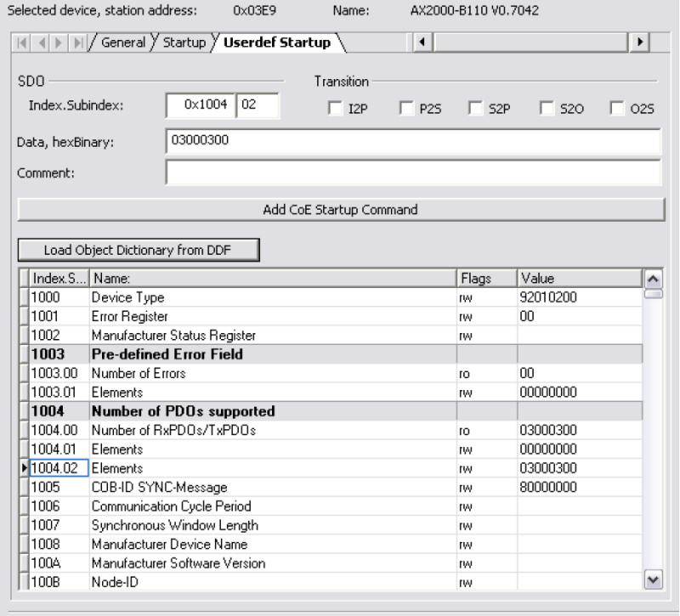Click the Data hexBinary input field
Viewport: 680px width, 616px height.
click(413, 141)
